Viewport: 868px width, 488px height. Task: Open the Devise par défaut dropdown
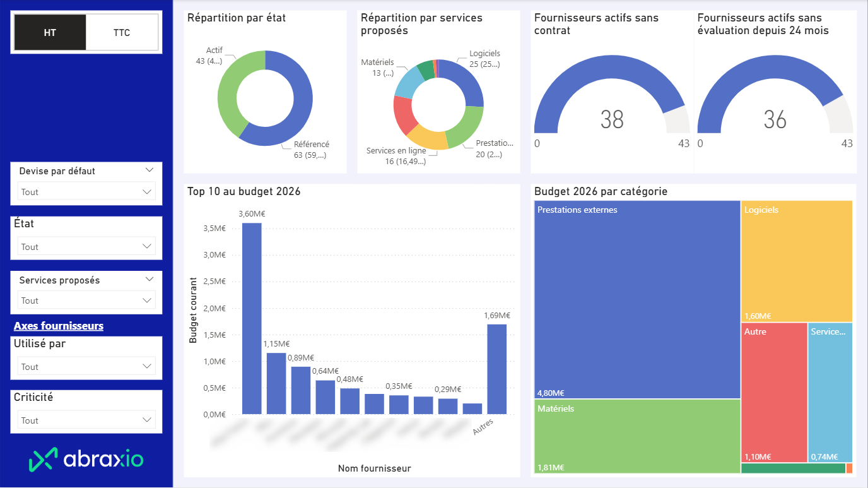click(86, 192)
